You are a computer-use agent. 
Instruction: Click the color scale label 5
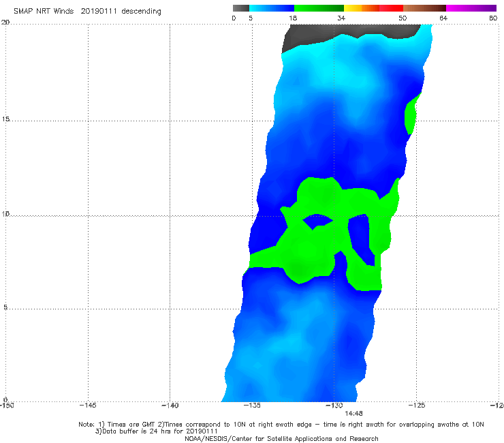[251, 18]
